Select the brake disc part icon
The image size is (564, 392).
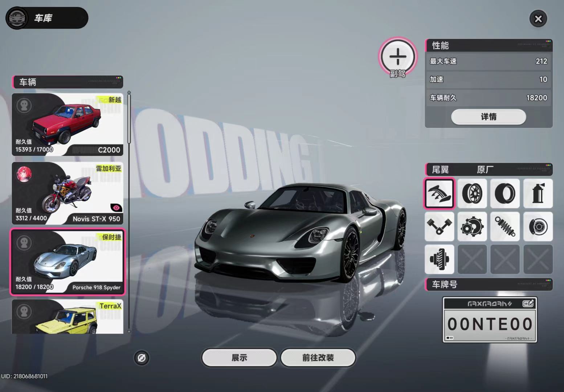pos(538,226)
